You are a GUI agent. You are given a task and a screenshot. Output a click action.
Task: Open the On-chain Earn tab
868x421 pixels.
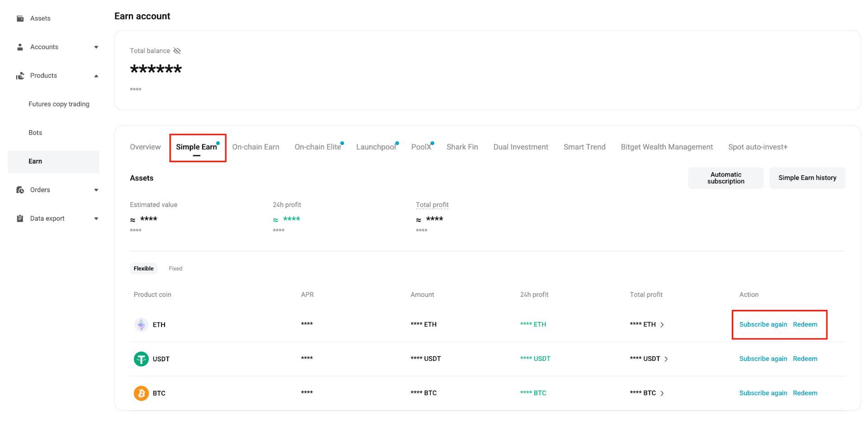(x=256, y=147)
